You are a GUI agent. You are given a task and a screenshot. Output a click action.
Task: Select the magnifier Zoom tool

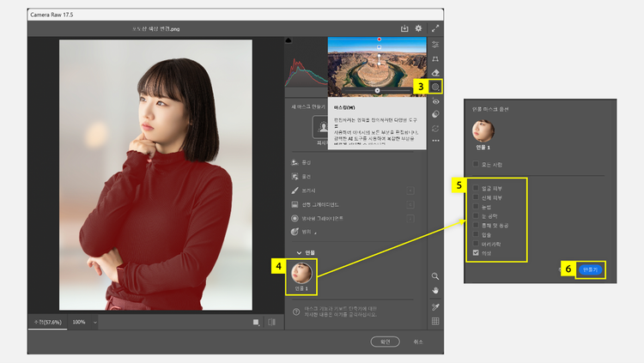click(435, 276)
